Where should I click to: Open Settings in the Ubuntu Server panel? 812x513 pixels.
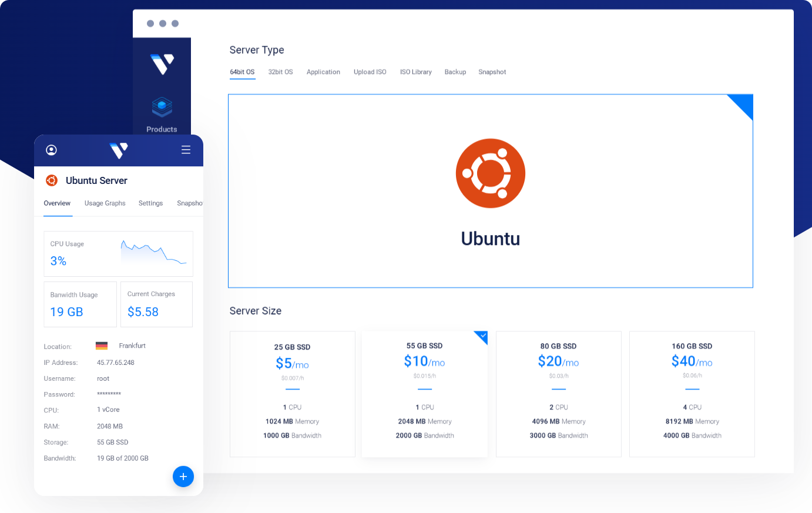pos(150,203)
